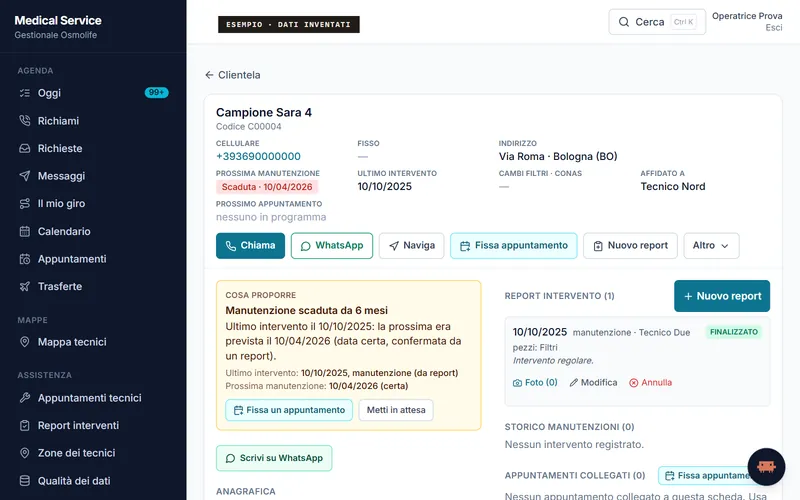This screenshot has height=500, width=800.
Task: Click Modifica on the 10/10/2025 report
Action: 593,383
